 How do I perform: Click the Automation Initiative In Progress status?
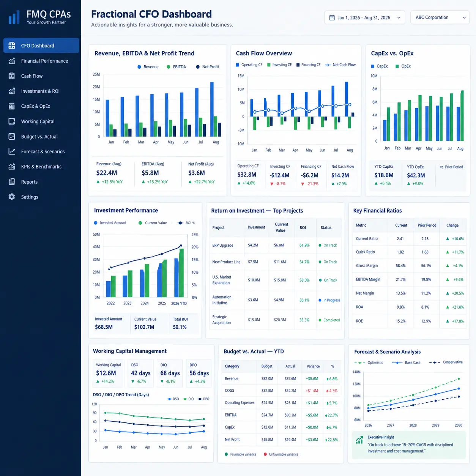pos(329,300)
